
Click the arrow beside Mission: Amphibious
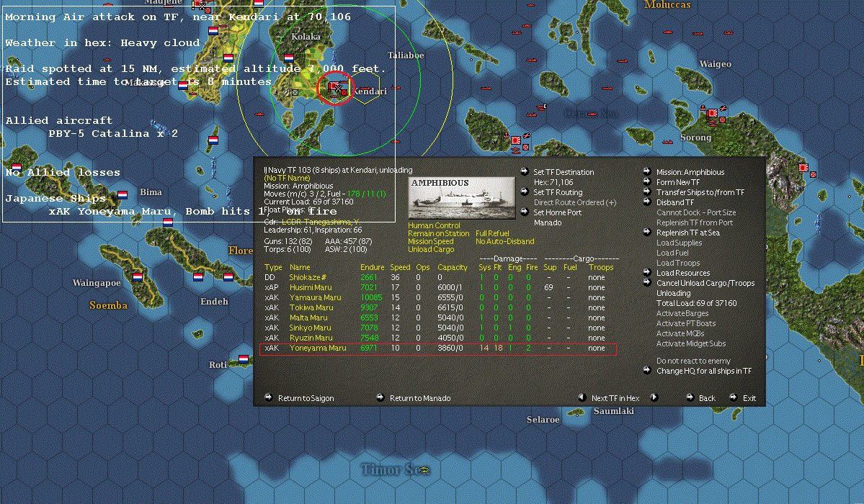tap(647, 172)
